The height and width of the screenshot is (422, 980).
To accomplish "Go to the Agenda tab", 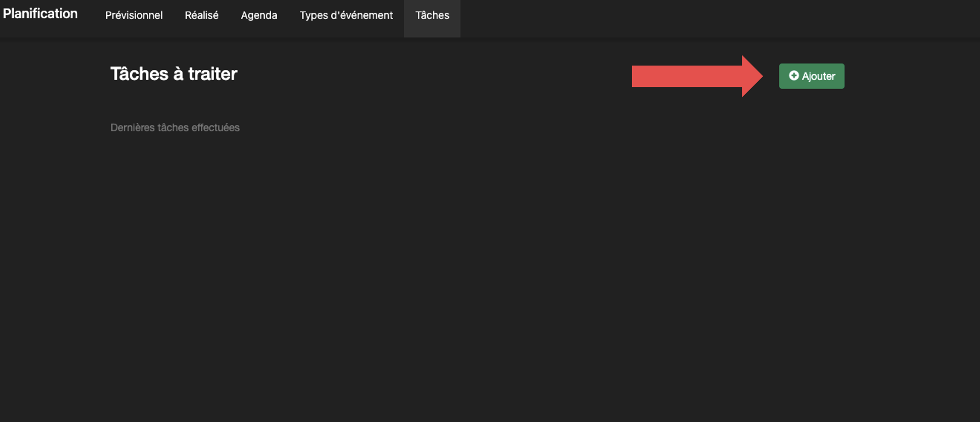I will coord(259,15).
